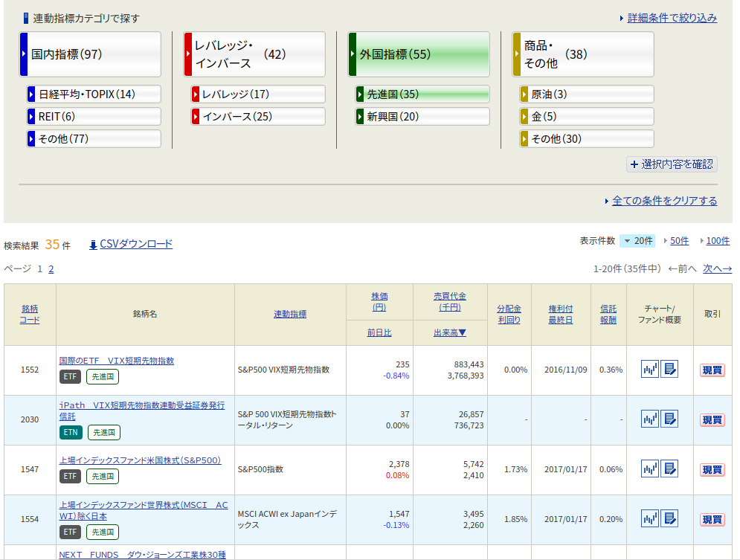Click the 現買 button for code 1552
The height and width of the screenshot is (560, 740).
[x=712, y=370]
